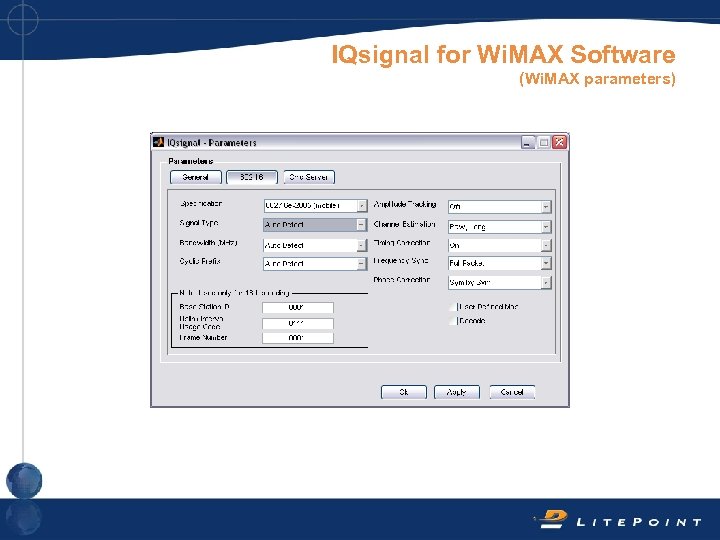720x540 pixels.
Task: Open the Amplitude Tracking dropdown
Action: coord(500,207)
